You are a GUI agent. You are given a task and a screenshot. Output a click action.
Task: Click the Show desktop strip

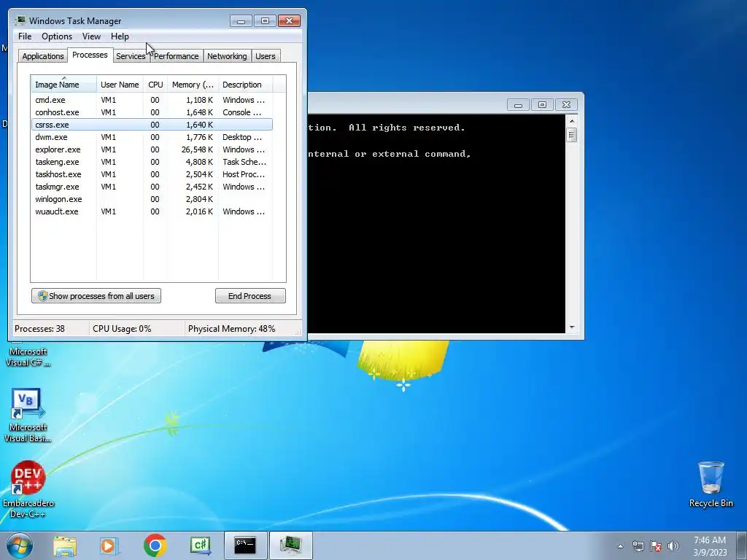(741, 545)
